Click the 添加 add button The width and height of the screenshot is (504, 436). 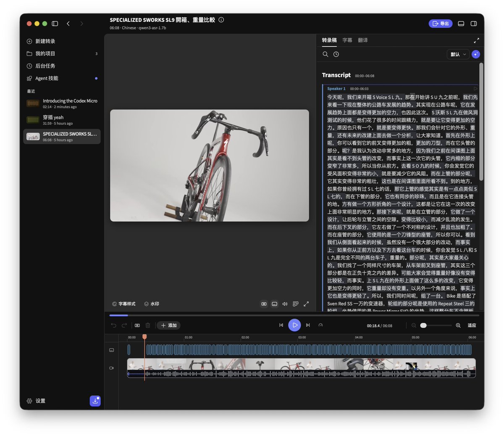coord(169,325)
